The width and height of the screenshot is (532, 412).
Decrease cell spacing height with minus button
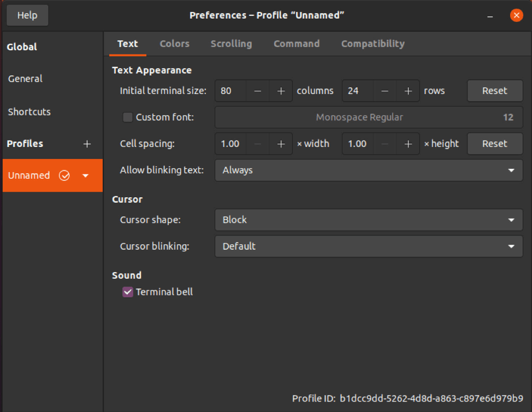pos(385,144)
